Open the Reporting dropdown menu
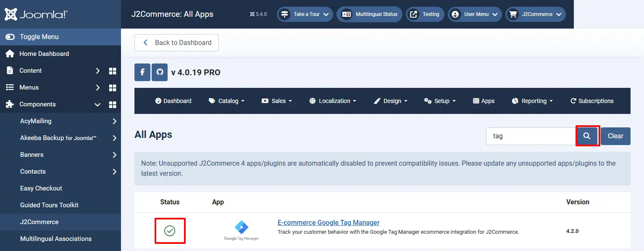 [x=532, y=101]
